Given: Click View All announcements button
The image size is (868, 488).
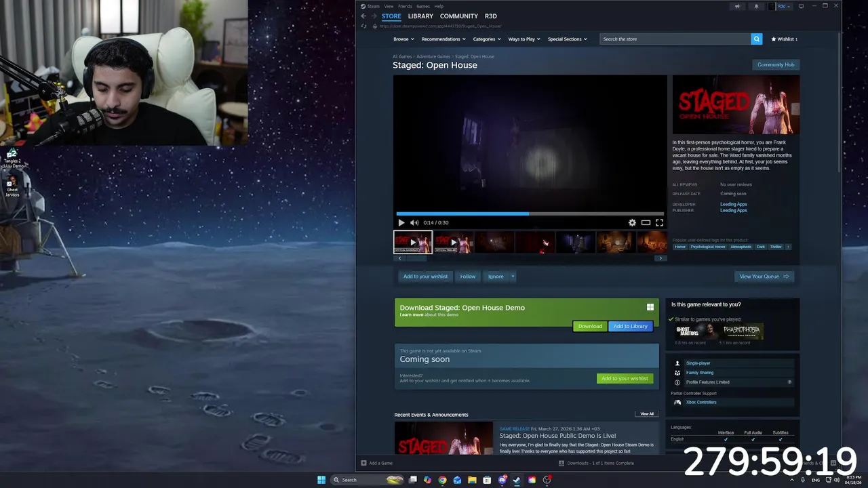Looking at the screenshot, I should [647, 413].
